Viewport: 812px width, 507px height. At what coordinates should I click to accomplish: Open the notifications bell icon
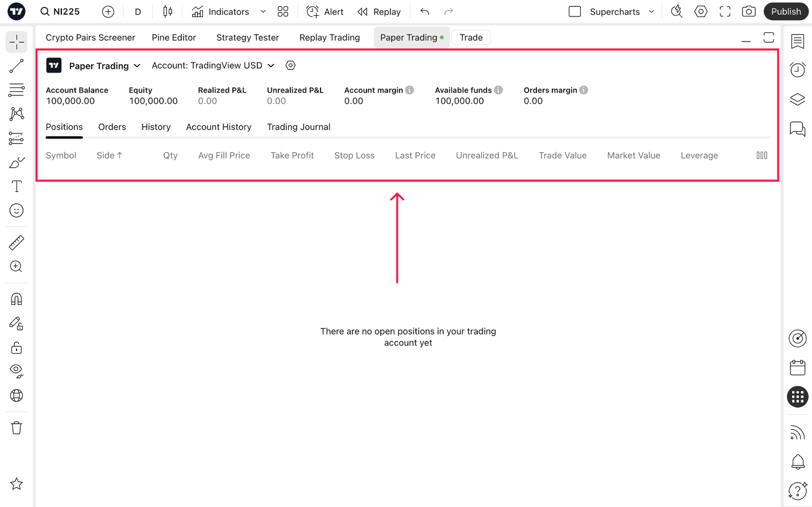click(798, 462)
